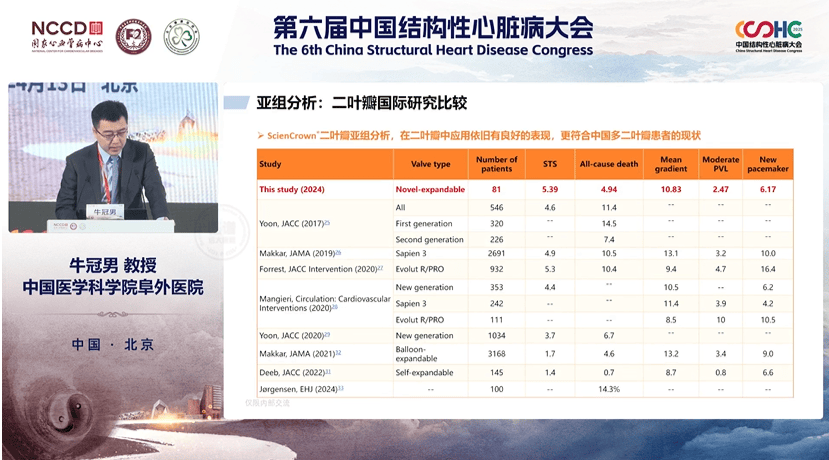This screenshot has height=460, width=829.
Task: Click the '14.3%' all-cause death value
Action: tap(609, 389)
